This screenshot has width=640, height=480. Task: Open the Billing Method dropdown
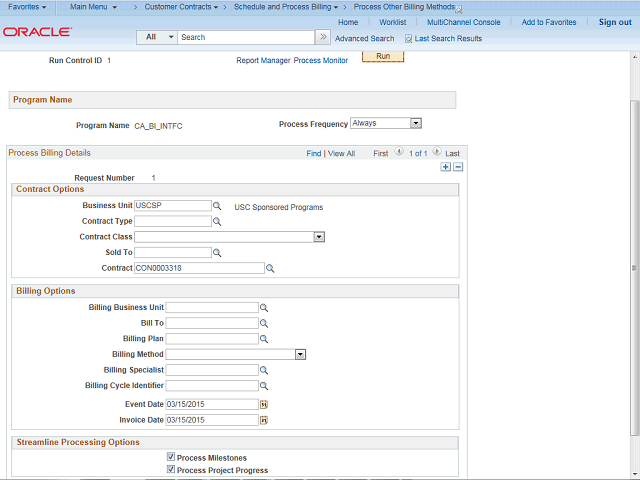coord(300,354)
